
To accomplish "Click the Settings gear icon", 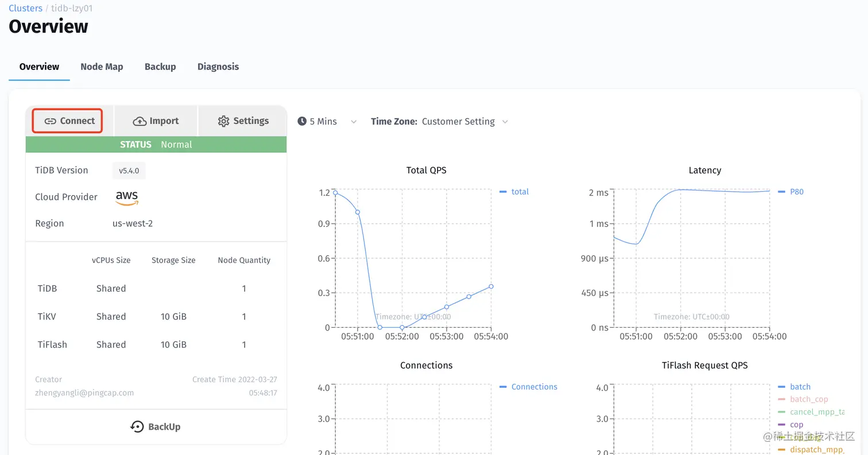I will click(x=224, y=121).
